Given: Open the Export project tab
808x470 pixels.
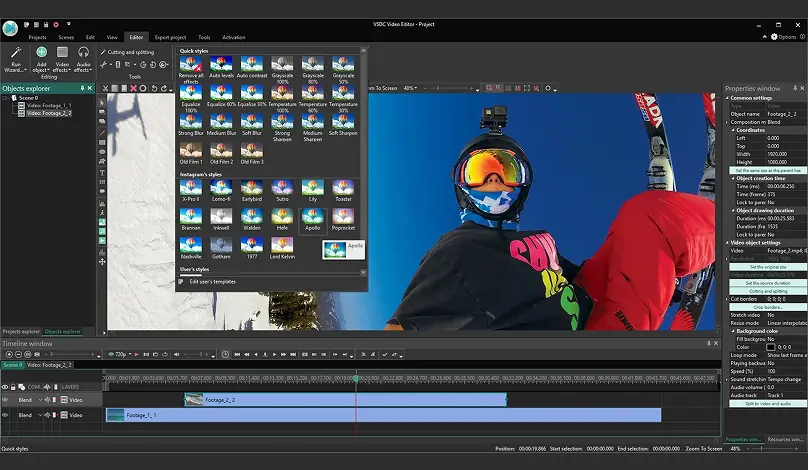Looking at the screenshot, I should click(x=170, y=38).
